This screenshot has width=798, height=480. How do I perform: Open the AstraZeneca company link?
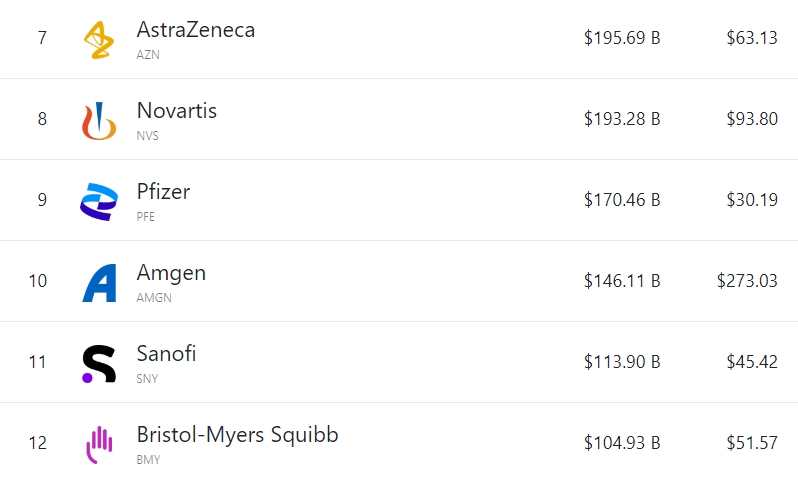[196, 30]
